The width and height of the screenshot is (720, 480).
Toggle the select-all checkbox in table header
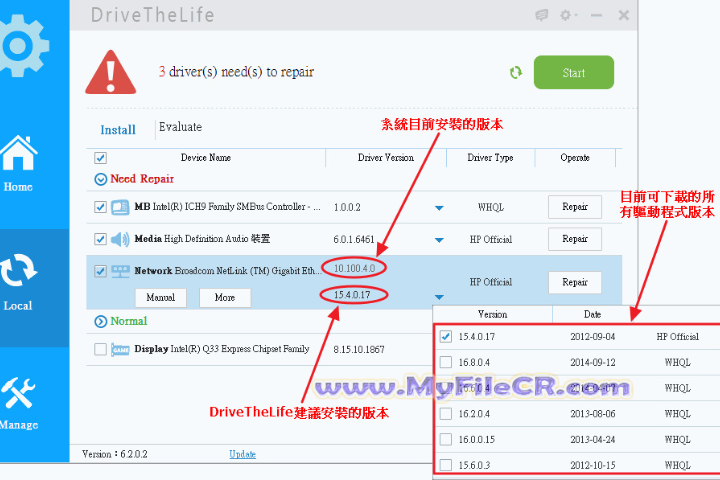tap(101, 158)
